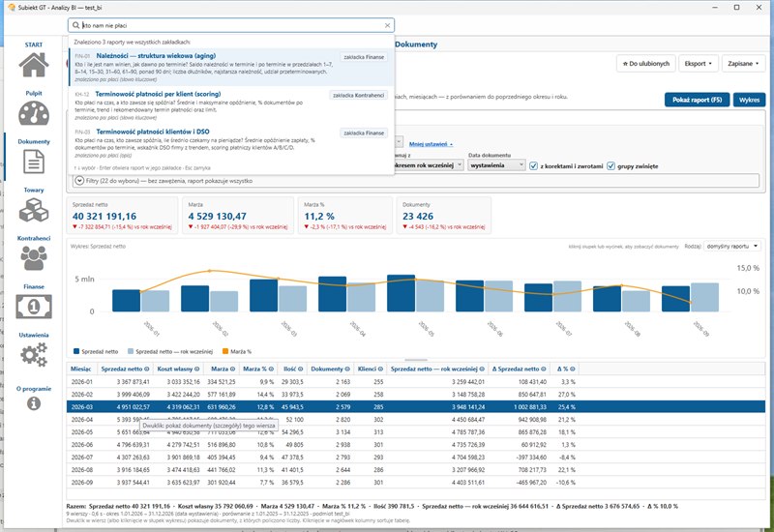Click the Marża KPI value 4 529 130,47
The height and width of the screenshot is (532, 774).
(217, 216)
